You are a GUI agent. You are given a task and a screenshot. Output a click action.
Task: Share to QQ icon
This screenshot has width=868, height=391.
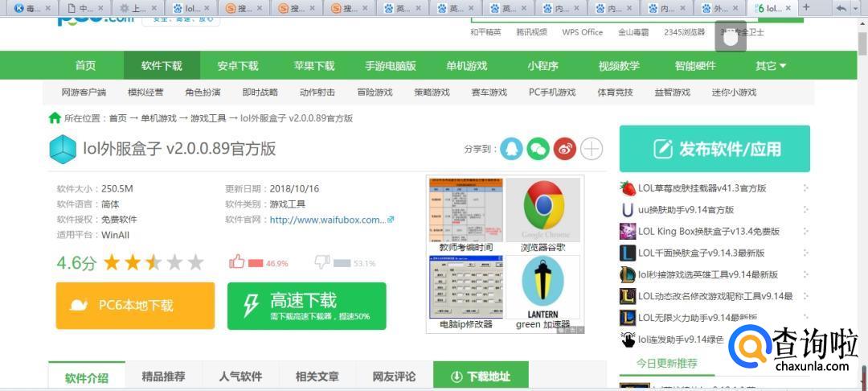[511, 149]
